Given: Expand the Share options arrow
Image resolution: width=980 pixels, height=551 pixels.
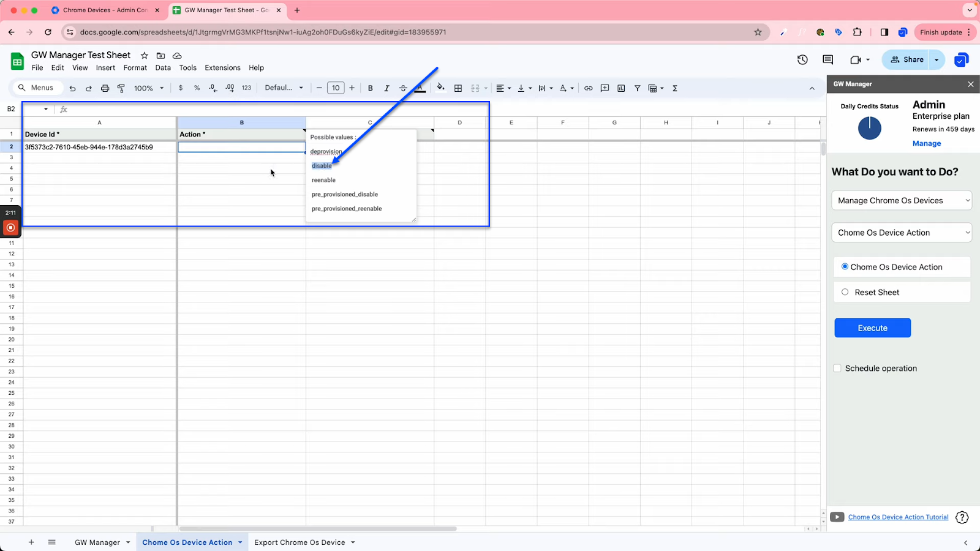Looking at the screenshot, I should [x=937, y=59].
